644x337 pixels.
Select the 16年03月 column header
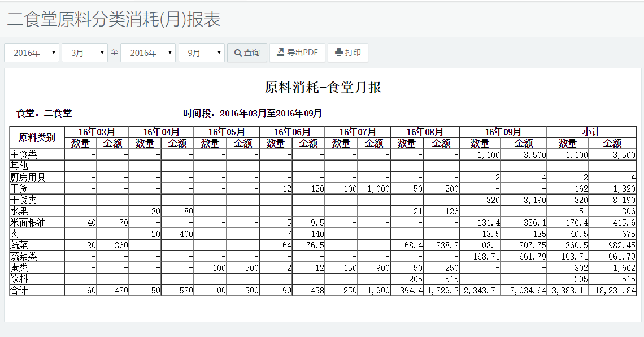click(97, 132)
